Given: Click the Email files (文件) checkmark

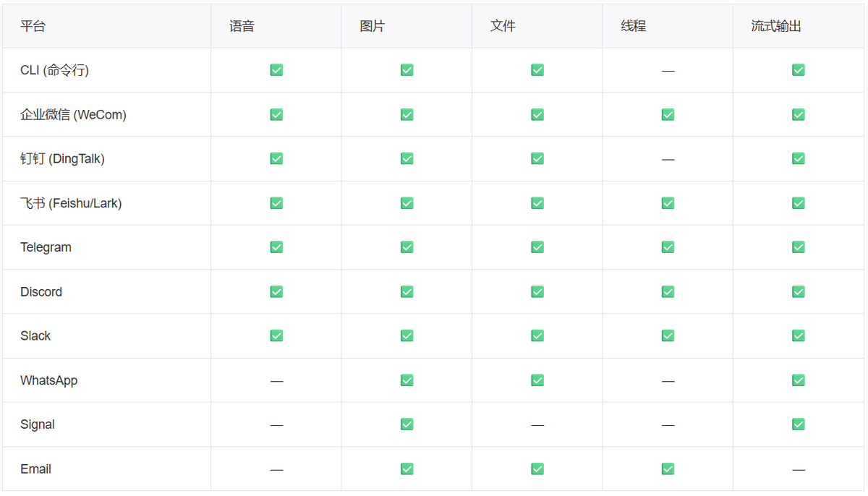Looking at the screenshot, I should pyautogui.click(x=537, y=469).
